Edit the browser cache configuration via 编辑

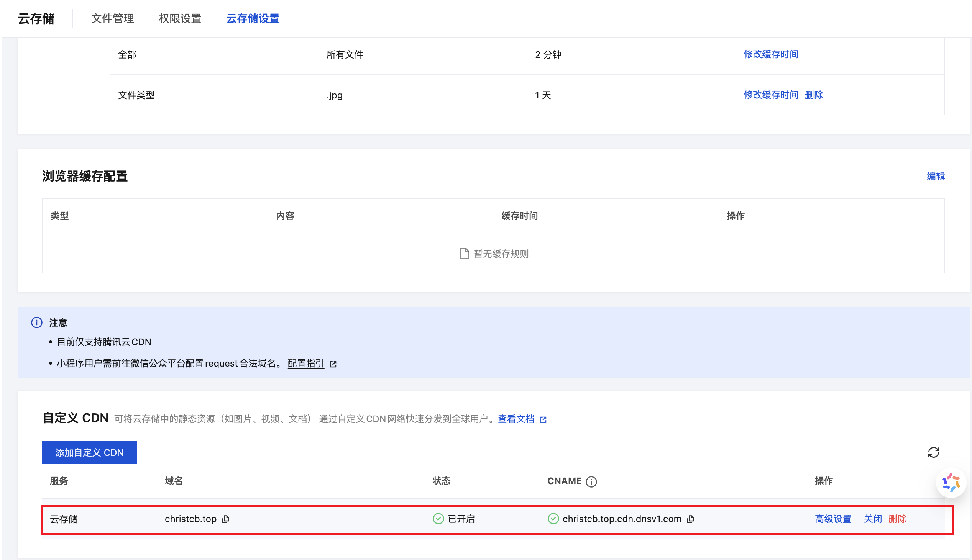pos(936,176)
